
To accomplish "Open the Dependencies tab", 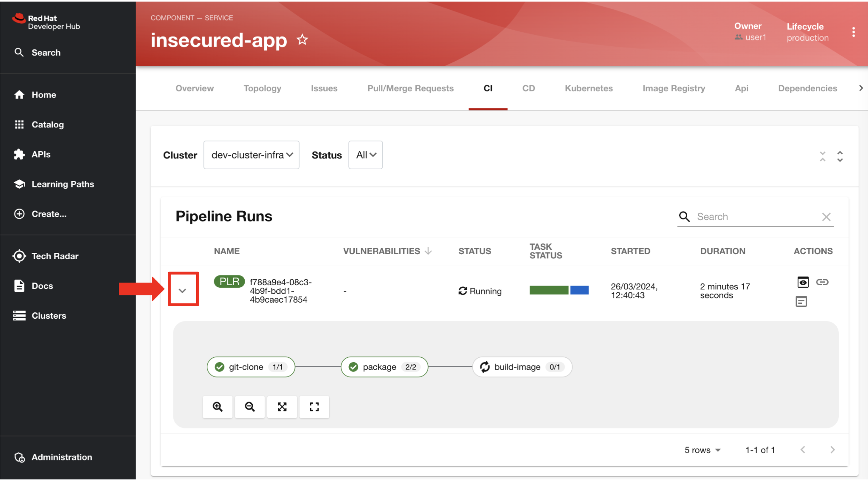I will [807, 88].
